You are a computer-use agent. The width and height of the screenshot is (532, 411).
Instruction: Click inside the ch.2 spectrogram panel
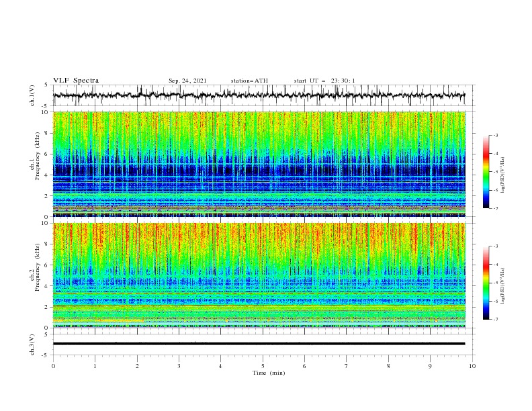(259, 275)
